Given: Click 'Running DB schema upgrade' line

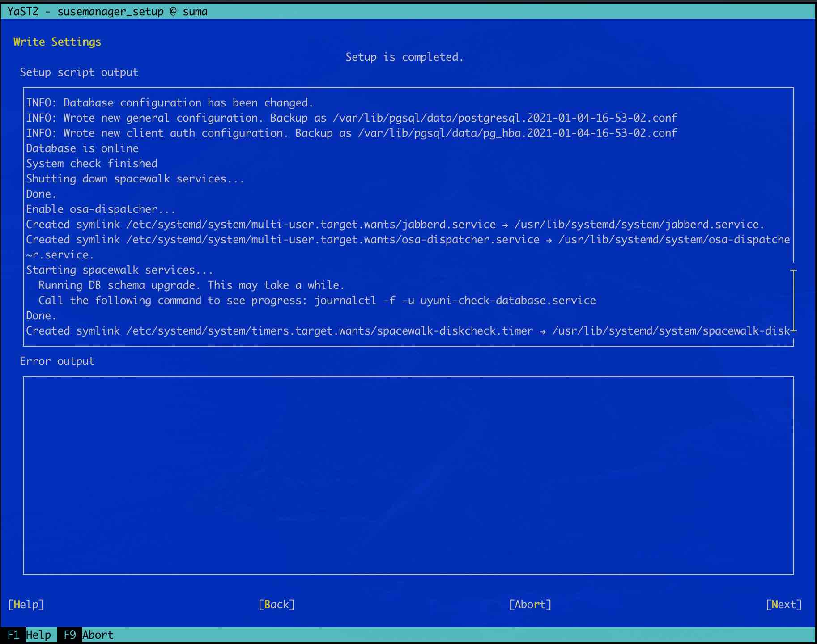Looking at the screenshot, I should tap(191, 285).
